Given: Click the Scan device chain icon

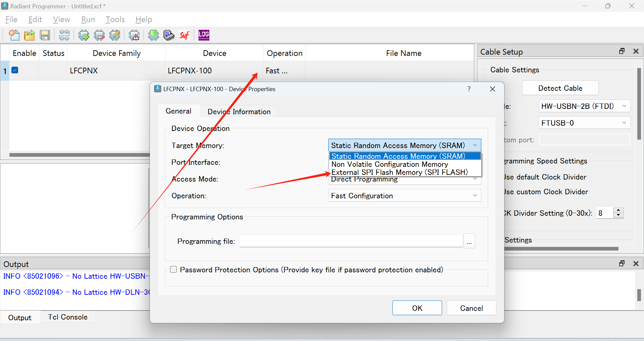Looking at the screenshot, I should point(64,35).
